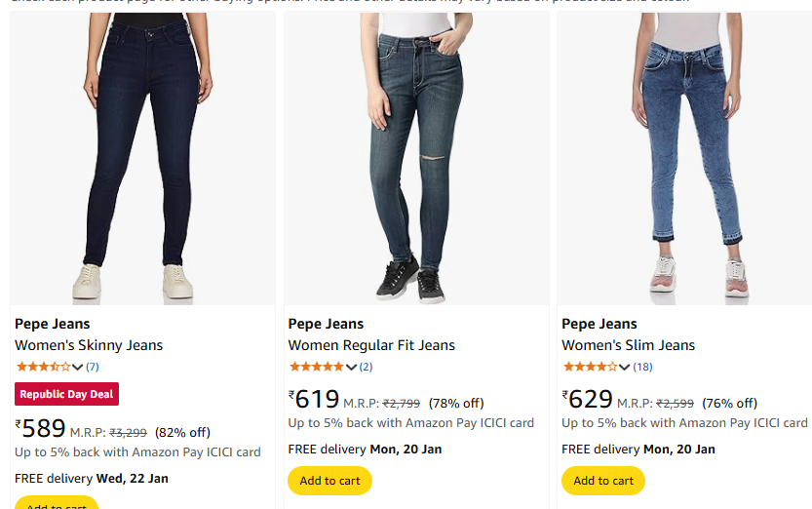
Task: Expand rating chevron for Women's Slim Jeans
Action: pyautogui.click(x=626, y=368)
